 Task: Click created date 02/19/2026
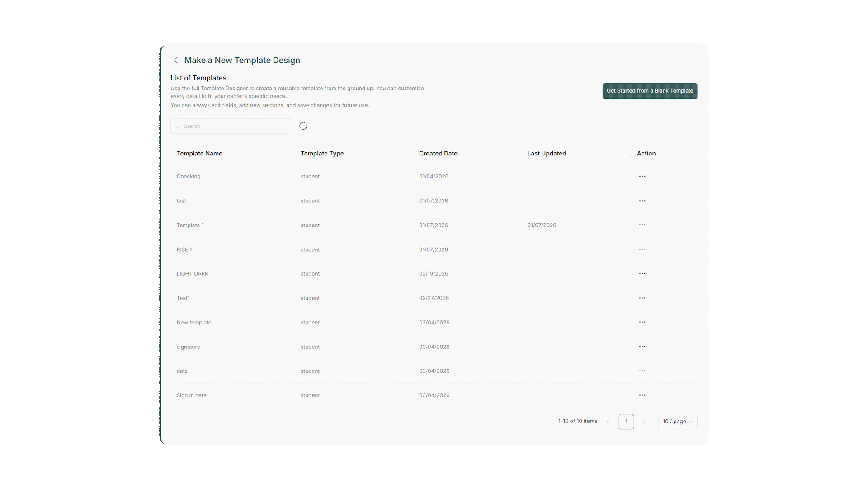[x=434, y=274]
